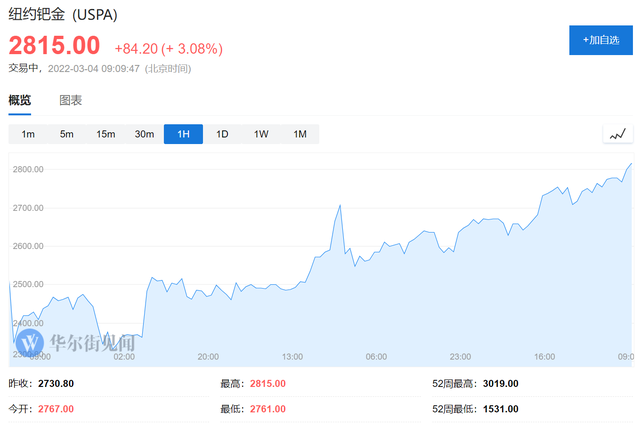Click the 昨收 value 2730.80
The height and width of the screenshot is (426, 640).
[x=55, y=383]
